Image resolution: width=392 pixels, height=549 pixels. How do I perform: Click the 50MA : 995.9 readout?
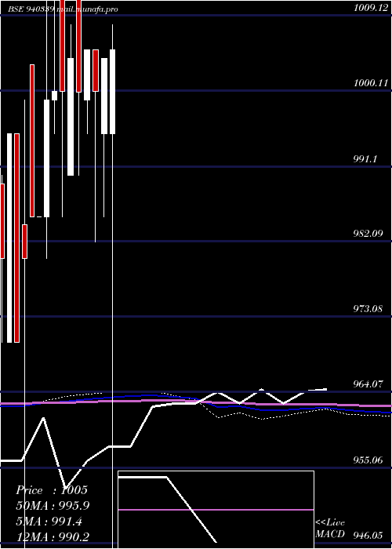tap(53, 506)
